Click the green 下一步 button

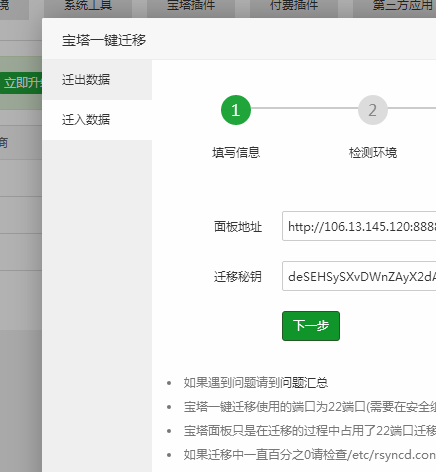(x=311, y=326)
